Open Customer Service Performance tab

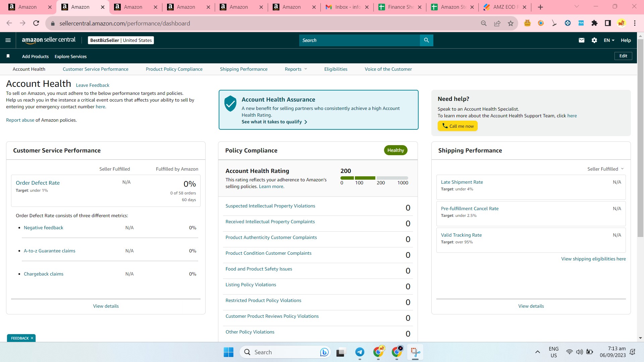pos(96,69)
